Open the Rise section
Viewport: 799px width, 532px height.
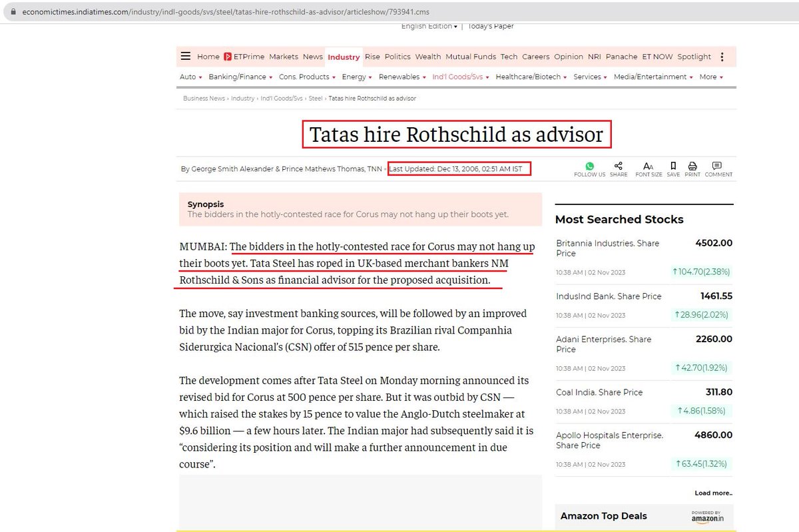(372, 57)
